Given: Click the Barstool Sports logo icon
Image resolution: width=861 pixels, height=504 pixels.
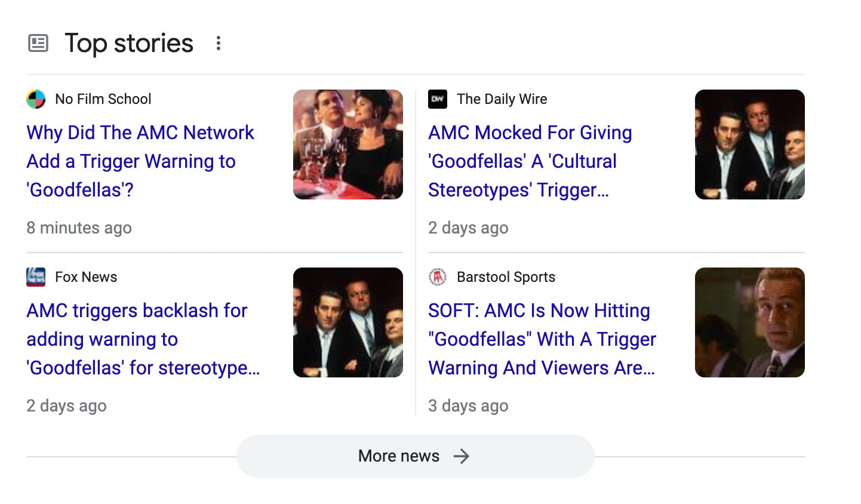Looking at the screenshot, I should click(x=438, y=277).
